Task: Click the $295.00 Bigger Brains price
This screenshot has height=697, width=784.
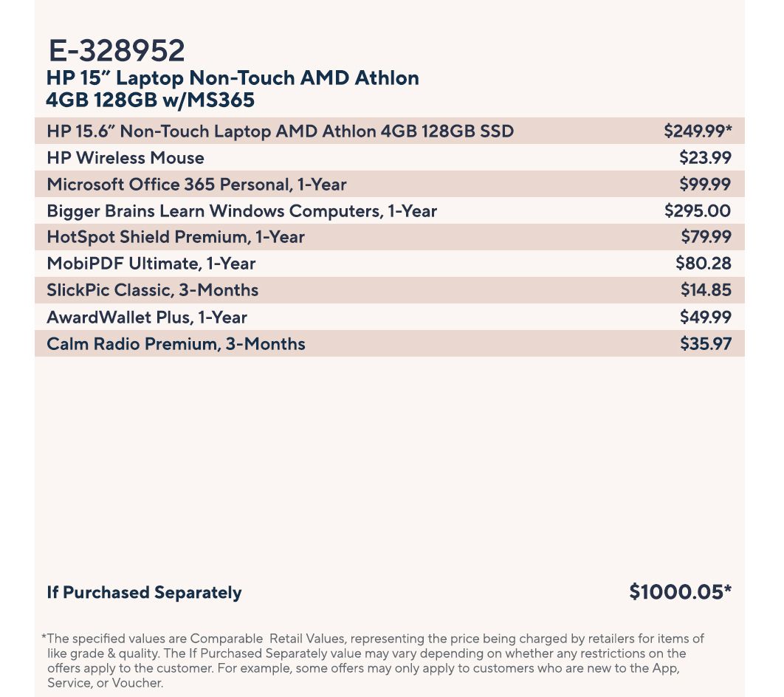Action: click(698, 211)
